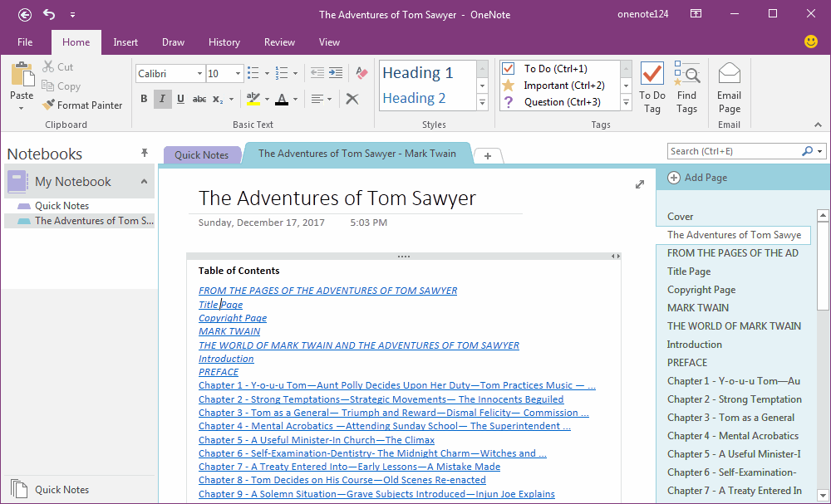Open the File menu
The image size is (831, 504).
[25, 42]
